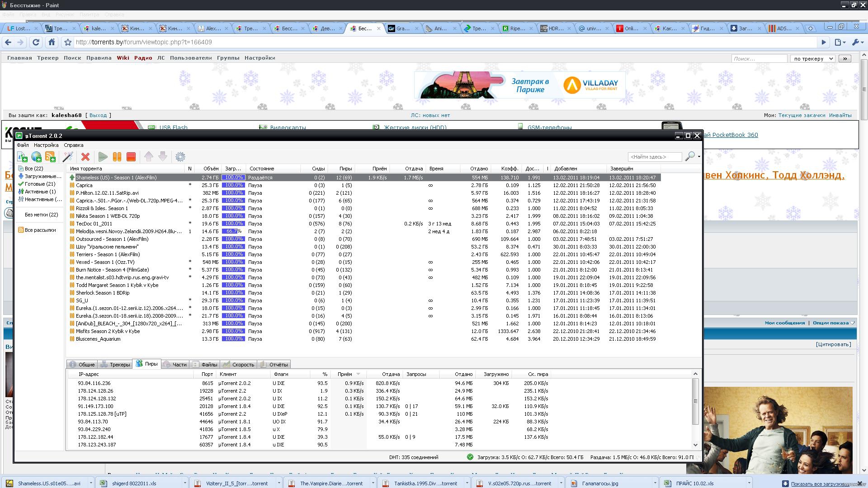This screenshot has height=488, width=868.
Task: Click the browser Reload icon
Action: (x=36, y=42)
